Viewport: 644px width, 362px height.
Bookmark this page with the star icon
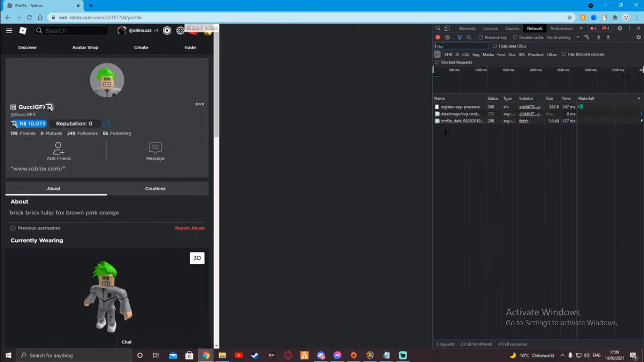click(570, 17)
